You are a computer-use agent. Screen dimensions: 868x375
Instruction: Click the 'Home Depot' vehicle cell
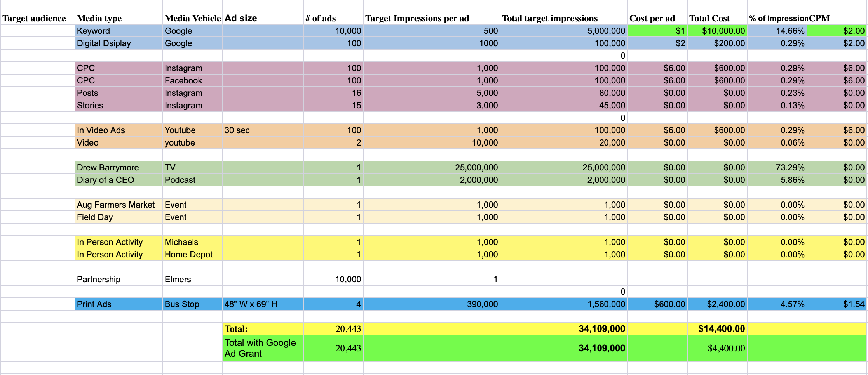click(193, 254)
